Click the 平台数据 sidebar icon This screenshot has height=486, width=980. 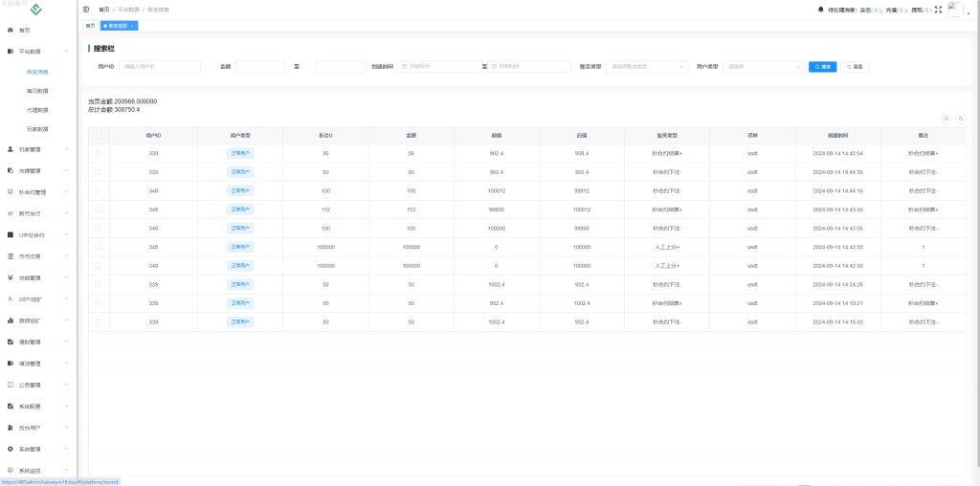(x=10, y=52)
